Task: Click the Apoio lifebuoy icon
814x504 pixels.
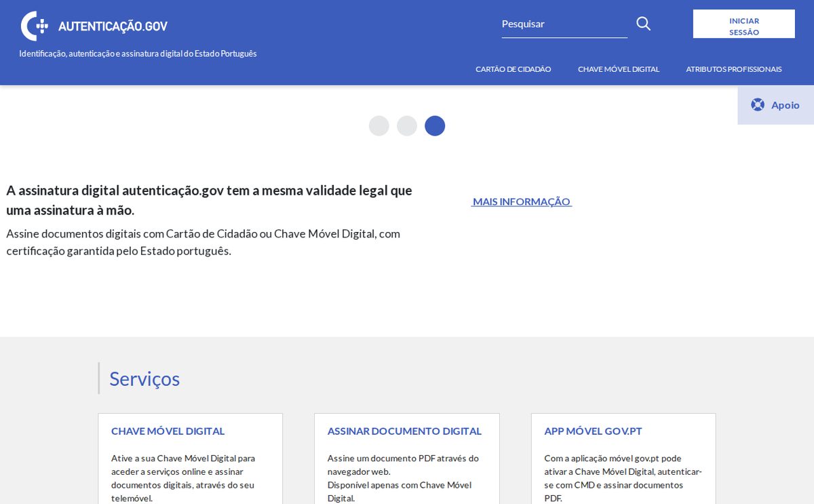Action: [x=758, y=105]
